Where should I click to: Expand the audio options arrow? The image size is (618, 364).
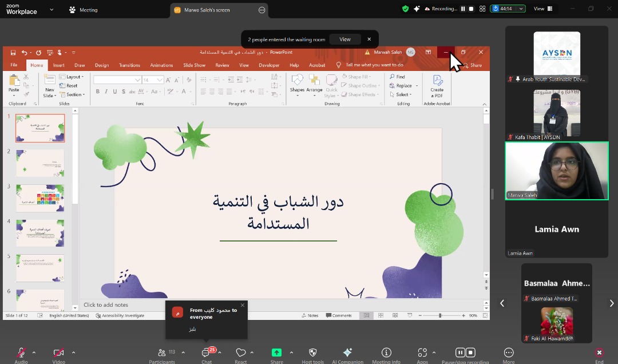[x=34, y=353]
